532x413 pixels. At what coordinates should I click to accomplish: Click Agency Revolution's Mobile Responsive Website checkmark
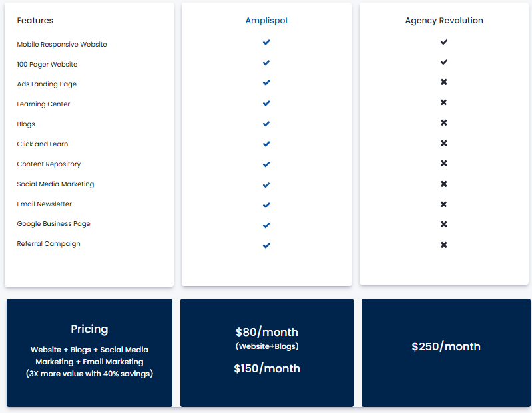[x=444, y=42]
